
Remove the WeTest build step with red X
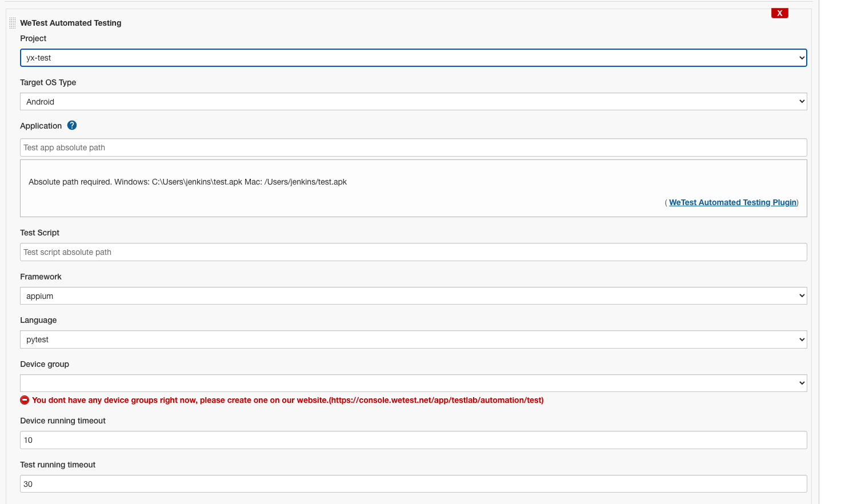pyautogui.click(x=779, y=13)
